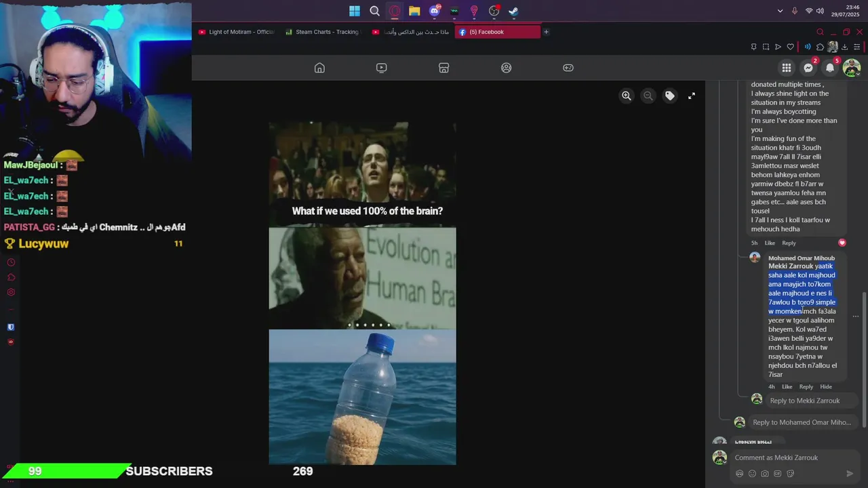Open Facebook Marketplace icon
Image resolution: width=868 pixels, height=488 pixels.
tap(443, 68)
